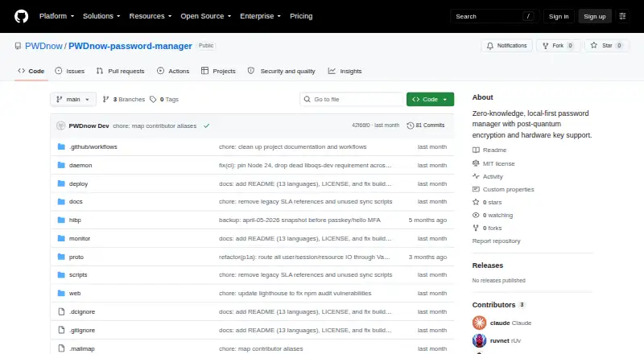Open the Insights tab

(345, 71)
